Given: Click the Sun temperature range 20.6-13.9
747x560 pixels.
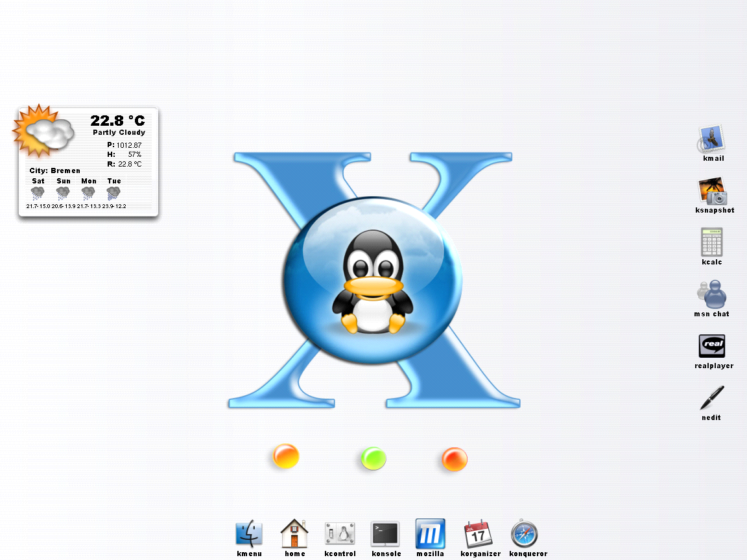Looking at the screenshot, I should pyautogui.click(x=64, y=206).
